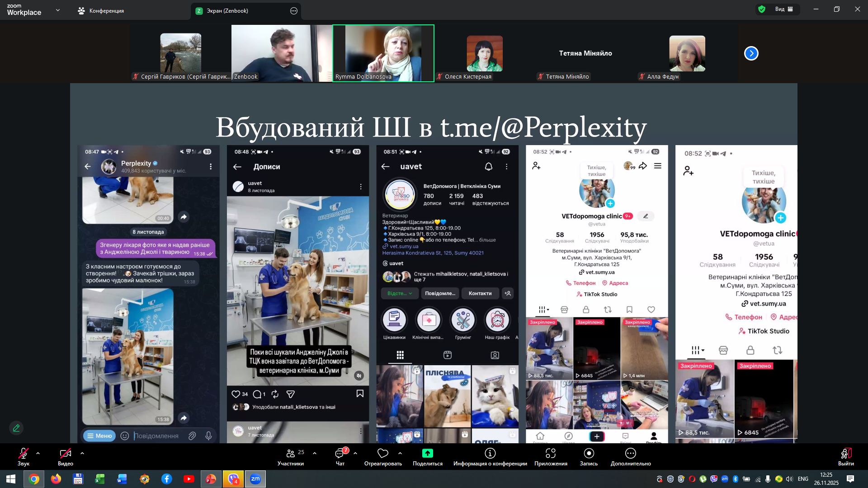Open Информация о конференции info
The width and height of the screenshot is (868, 488).
490,453
